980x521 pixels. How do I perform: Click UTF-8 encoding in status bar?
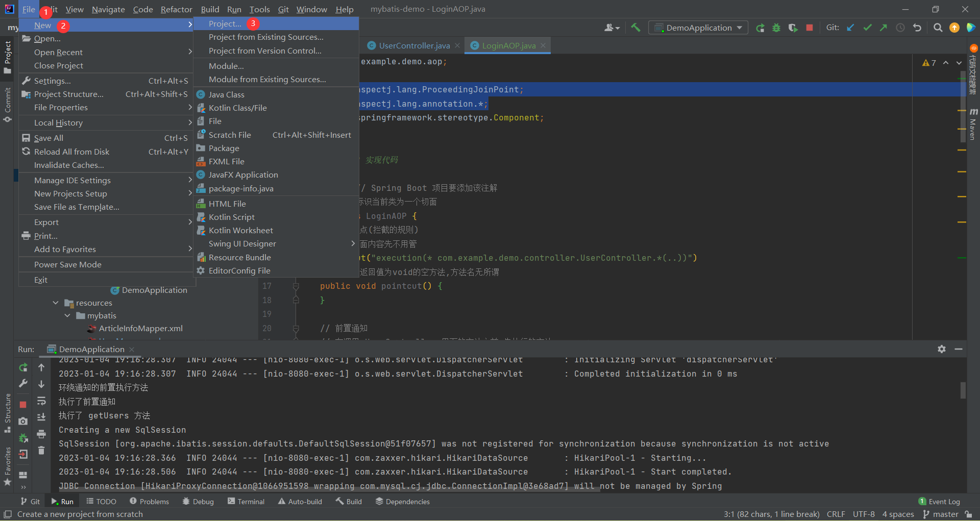(864, 514)
